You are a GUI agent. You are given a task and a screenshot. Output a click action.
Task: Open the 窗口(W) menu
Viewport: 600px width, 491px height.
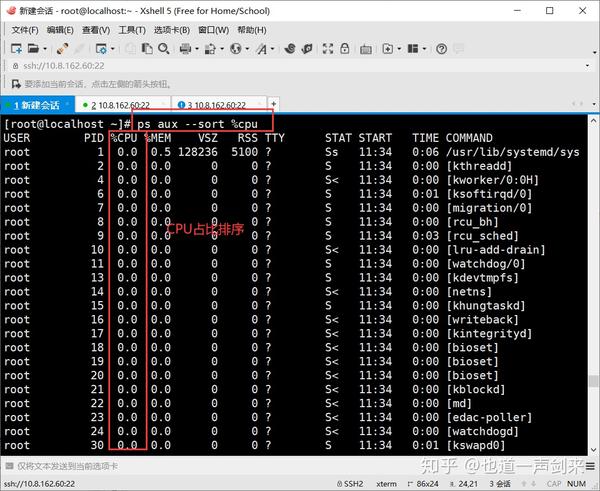[x=214, y=30]
